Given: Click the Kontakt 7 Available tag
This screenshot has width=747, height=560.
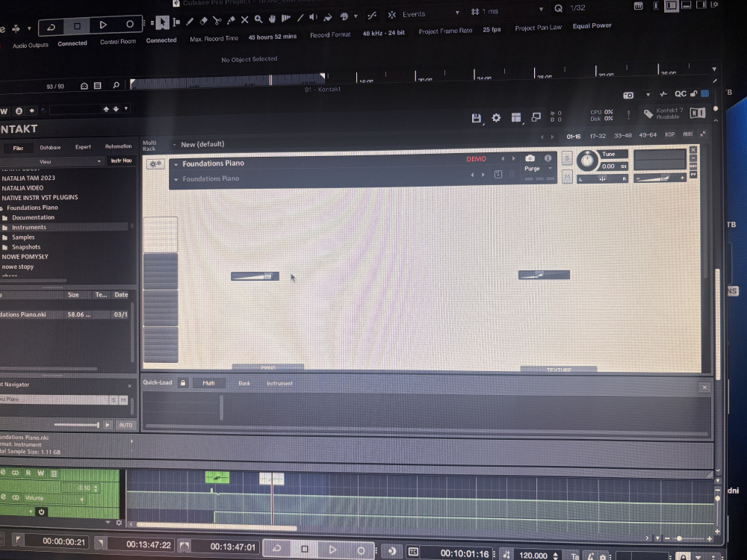Looking at the screenshot, I should coord(662,113).
